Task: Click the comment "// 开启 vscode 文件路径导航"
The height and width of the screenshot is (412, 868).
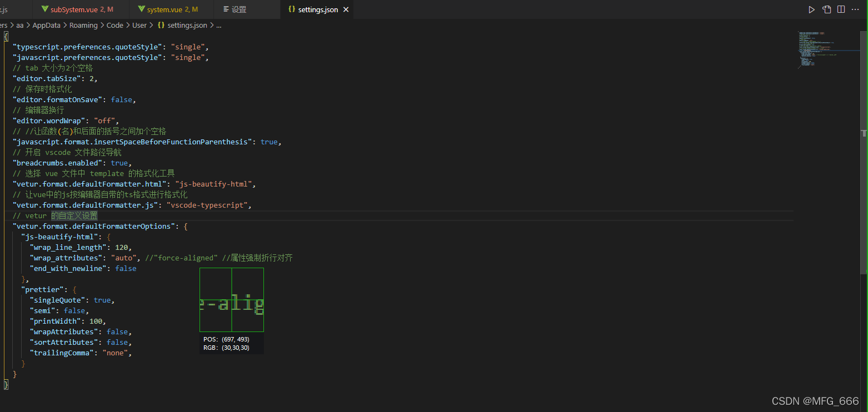Action: (x=67, y=152)
